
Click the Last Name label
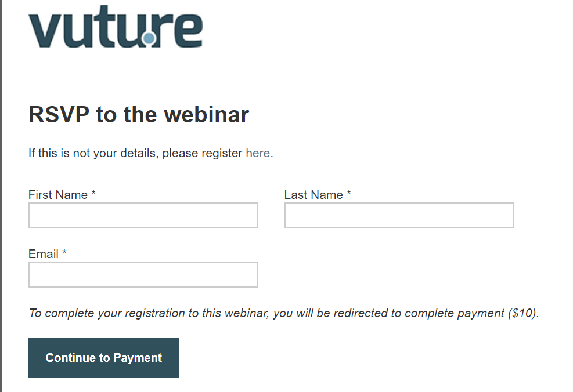(x=313, y=195)
